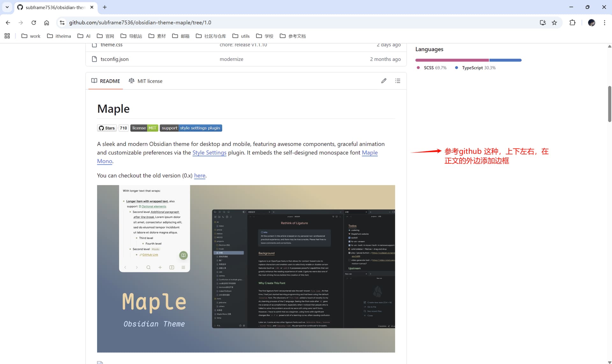This screenshot has width=612, height=364.
Task: Open Chrome profile avatar
Action: point(591,23)
